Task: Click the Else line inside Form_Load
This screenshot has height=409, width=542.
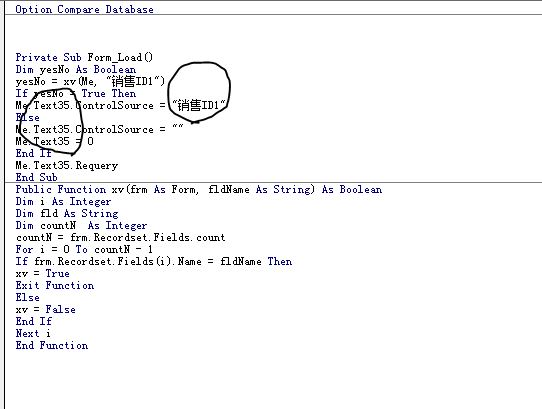Action: click(28, 118)
